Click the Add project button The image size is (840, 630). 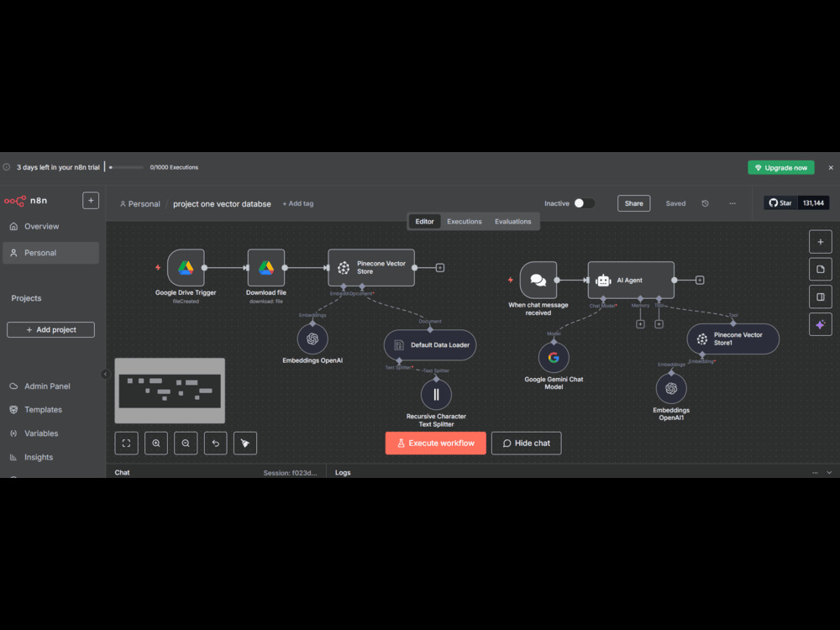point(51,329)
